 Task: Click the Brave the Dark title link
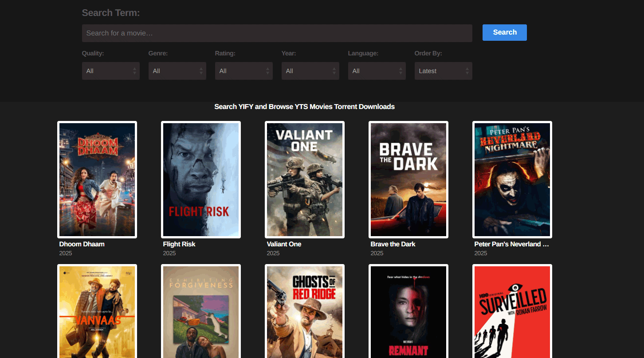pos(393,244)
